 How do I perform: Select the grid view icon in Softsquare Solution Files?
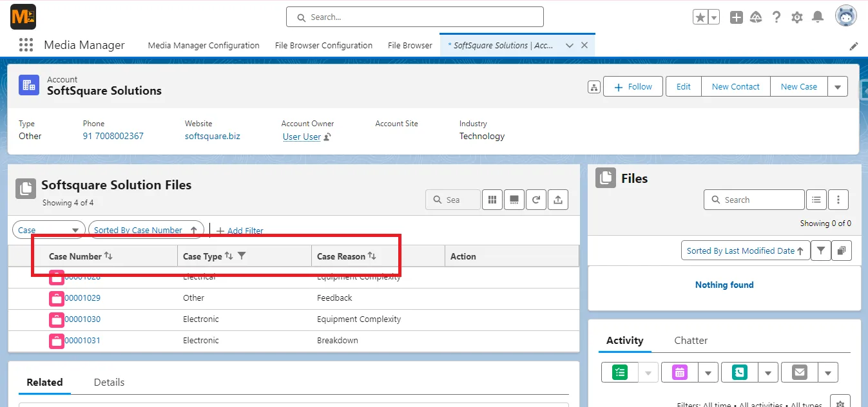click(x=492, y=200)
